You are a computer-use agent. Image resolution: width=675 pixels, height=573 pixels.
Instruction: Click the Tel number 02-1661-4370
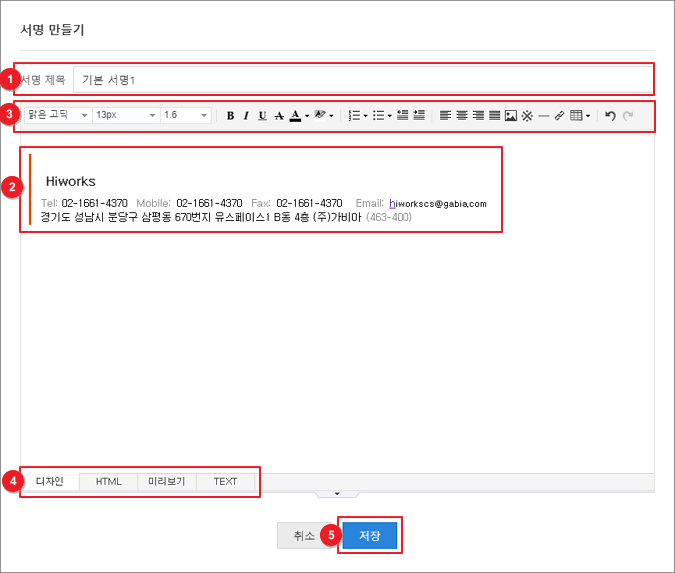(95, 203)
